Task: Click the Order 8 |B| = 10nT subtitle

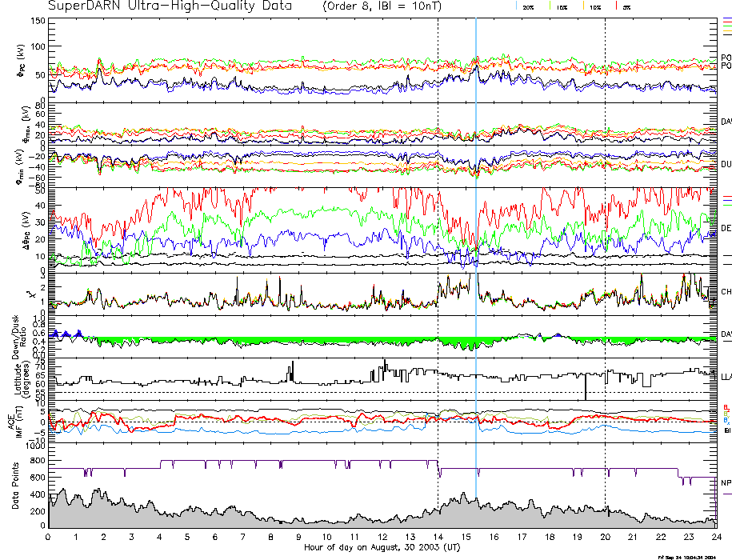Action: pos(381,6)
